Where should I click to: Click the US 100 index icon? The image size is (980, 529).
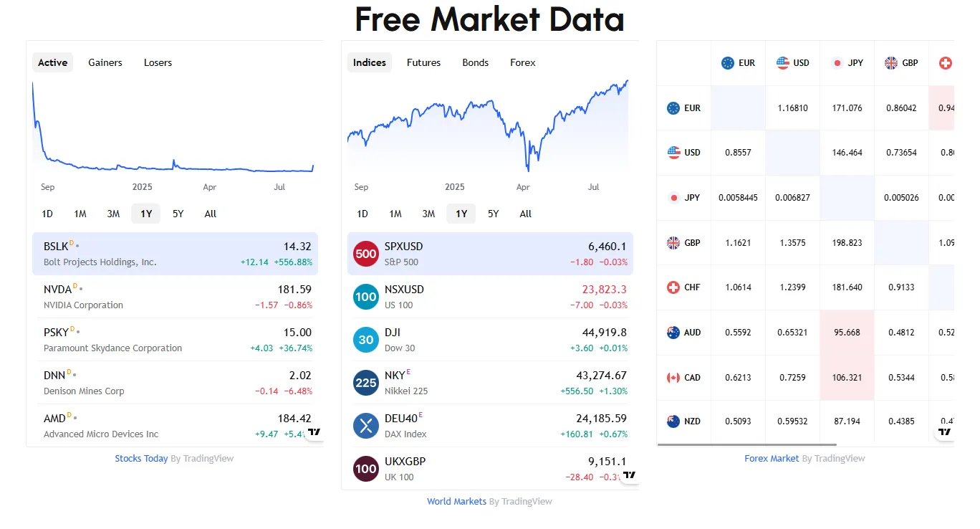366,297
